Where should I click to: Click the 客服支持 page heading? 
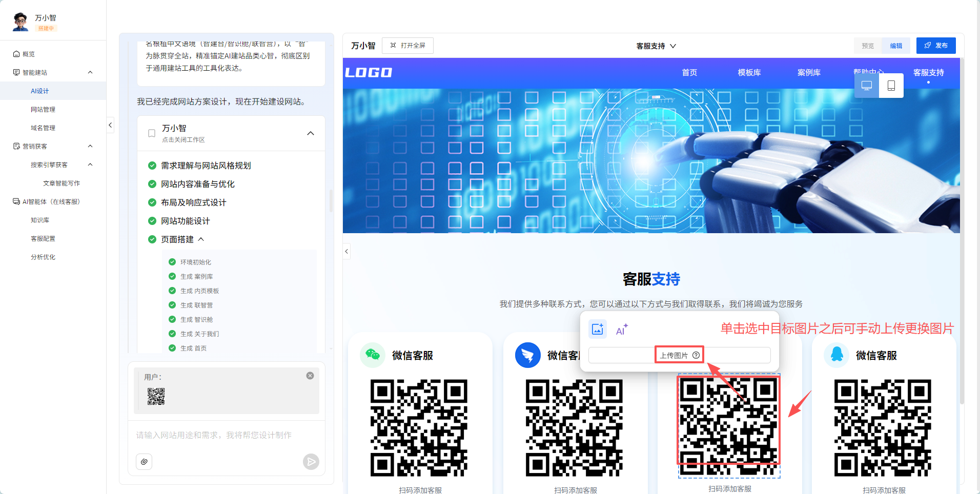point(651,279)
